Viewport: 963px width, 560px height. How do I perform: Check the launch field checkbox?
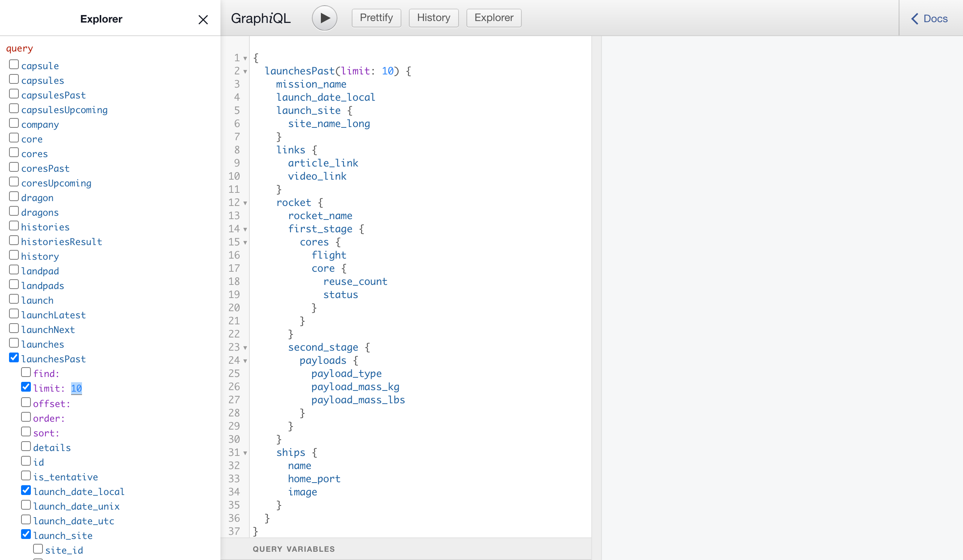tap(14, 299)
